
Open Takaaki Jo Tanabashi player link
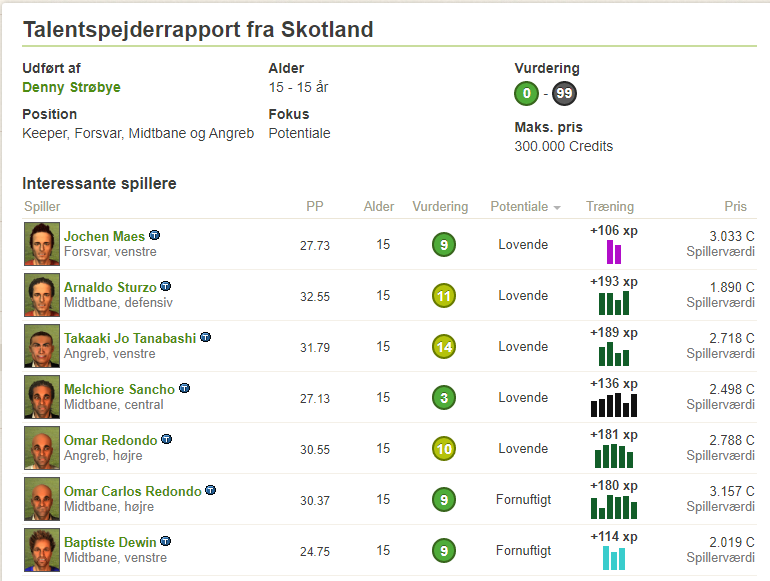pyautogui.click(x=130, y=338)
